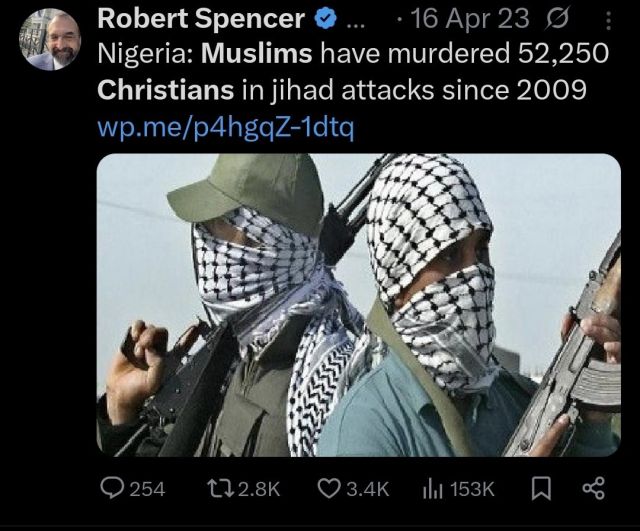This screenshot has width=640, height=531.
Task: Click the 2.8K reposts count
Action: click(260, 489)
